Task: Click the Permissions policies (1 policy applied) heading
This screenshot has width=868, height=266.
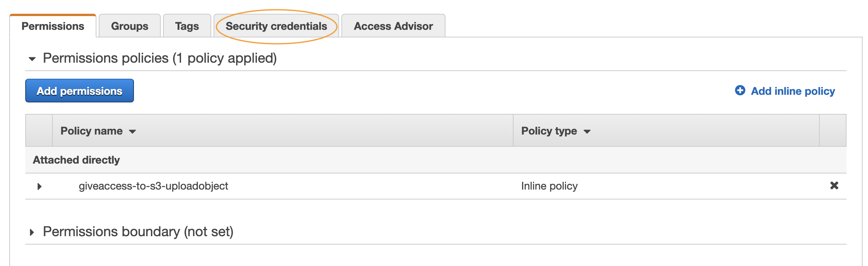Action: pos(160,58)
